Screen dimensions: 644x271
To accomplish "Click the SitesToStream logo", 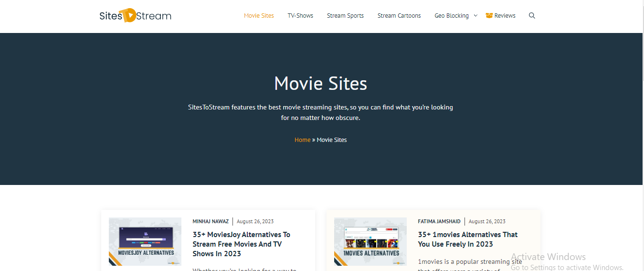I will tap(135, 16).
